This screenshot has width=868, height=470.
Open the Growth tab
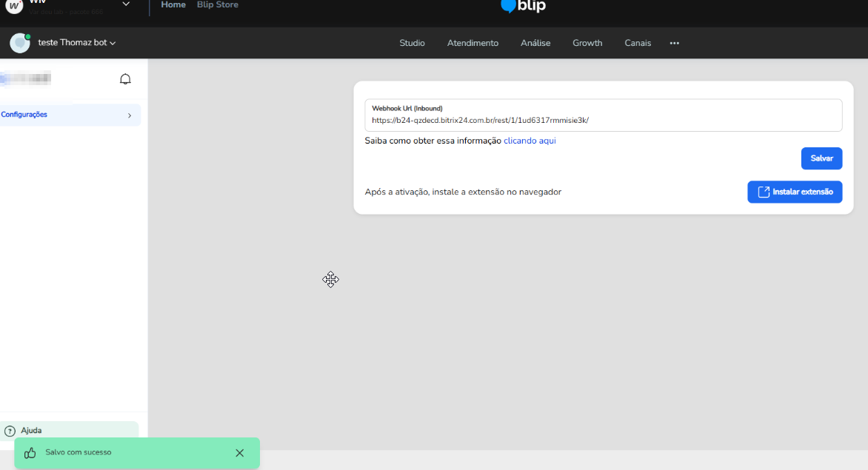coord(587,43)
